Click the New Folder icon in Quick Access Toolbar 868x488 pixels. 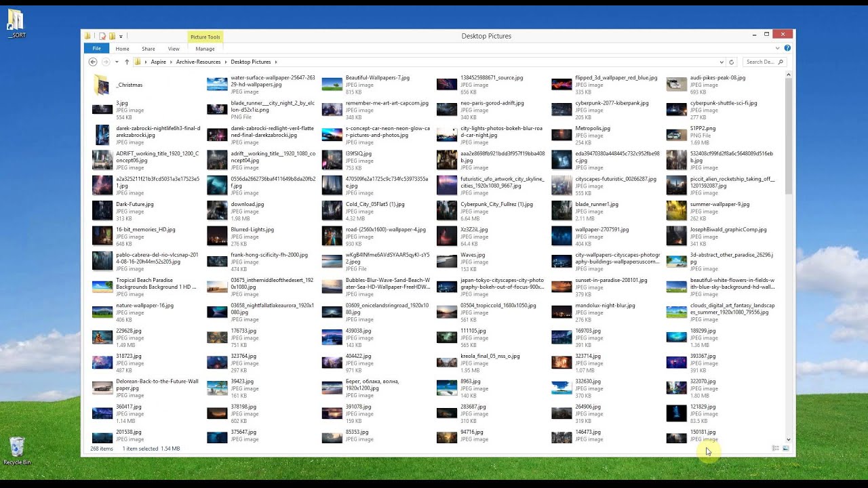(x=112, y=35)
